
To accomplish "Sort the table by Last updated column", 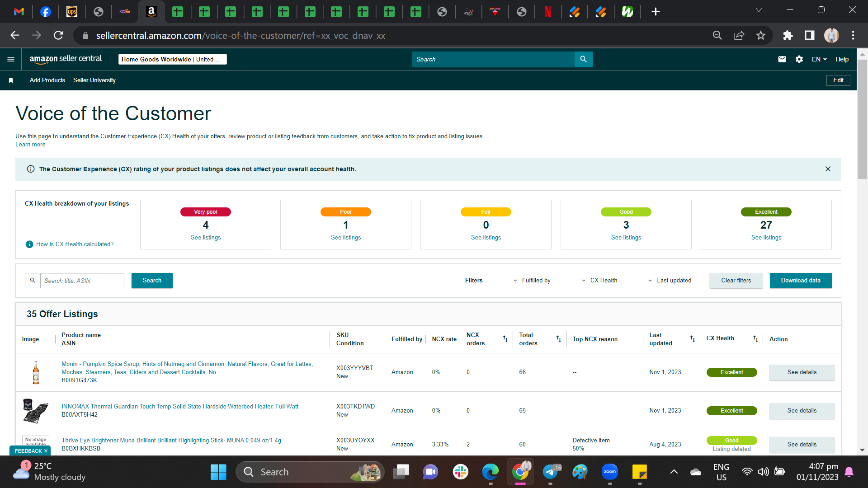I will point(692,339).
